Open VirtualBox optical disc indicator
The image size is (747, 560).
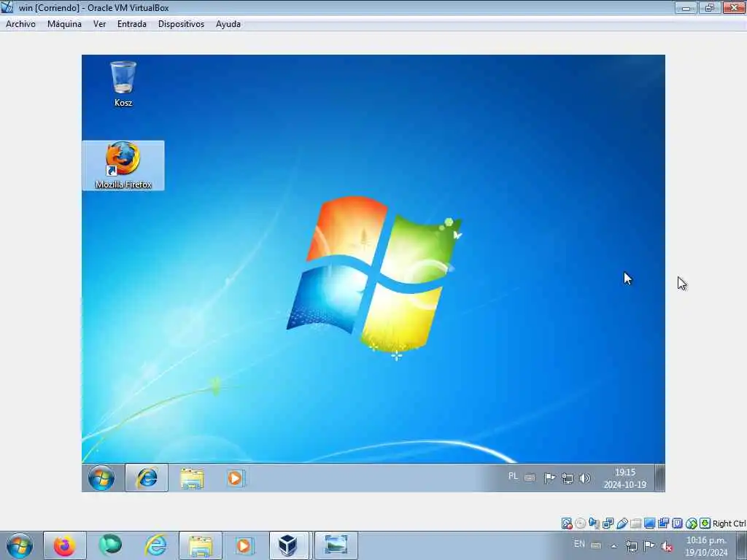pos(580,524)
